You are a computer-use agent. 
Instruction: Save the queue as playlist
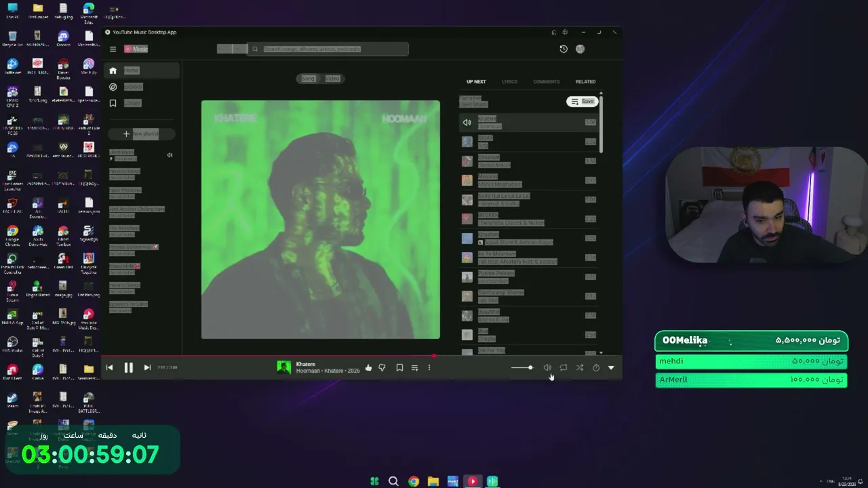click(583, 102)
